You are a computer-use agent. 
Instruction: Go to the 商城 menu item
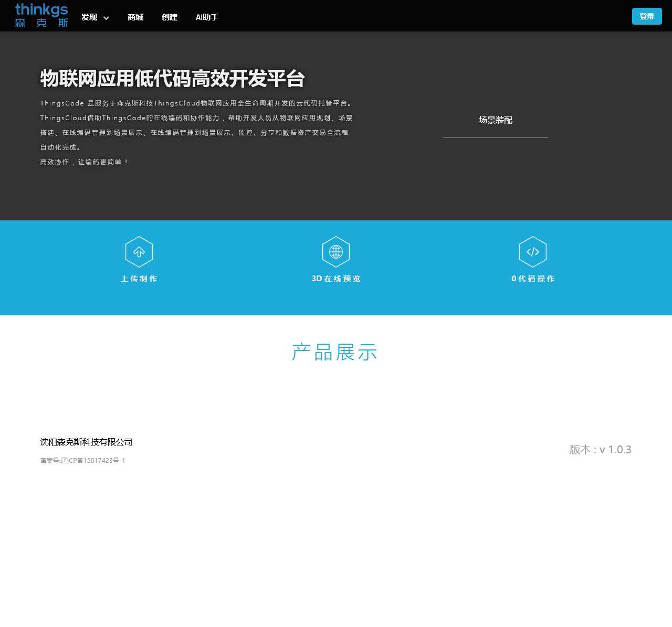[x=135, y=17]
